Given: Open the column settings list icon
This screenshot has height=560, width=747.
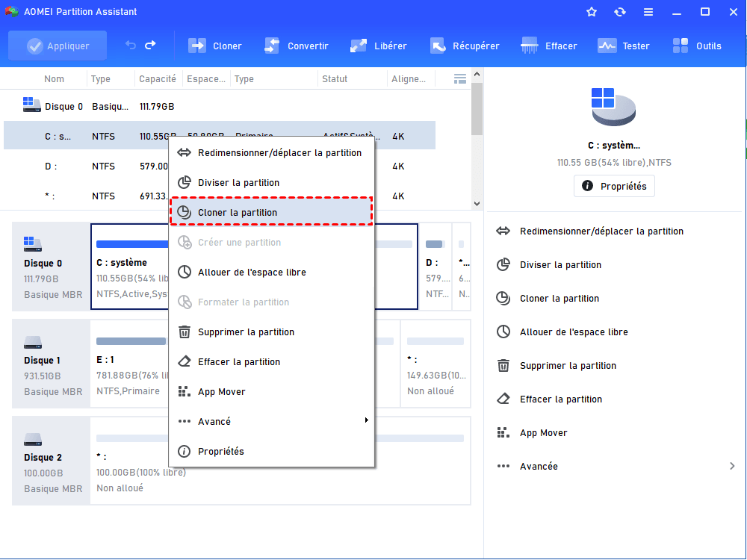Looking at the screenshot, I should coord(459,79).
